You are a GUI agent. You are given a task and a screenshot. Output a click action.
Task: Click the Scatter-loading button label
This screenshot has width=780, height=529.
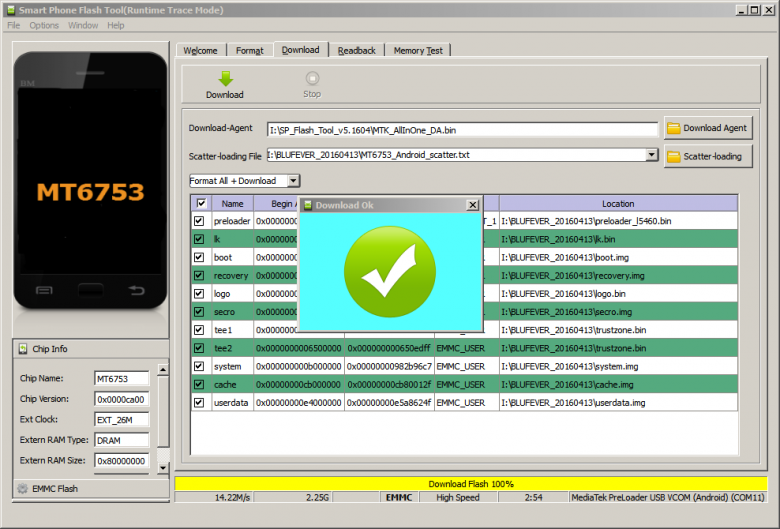tap(712, 156)
